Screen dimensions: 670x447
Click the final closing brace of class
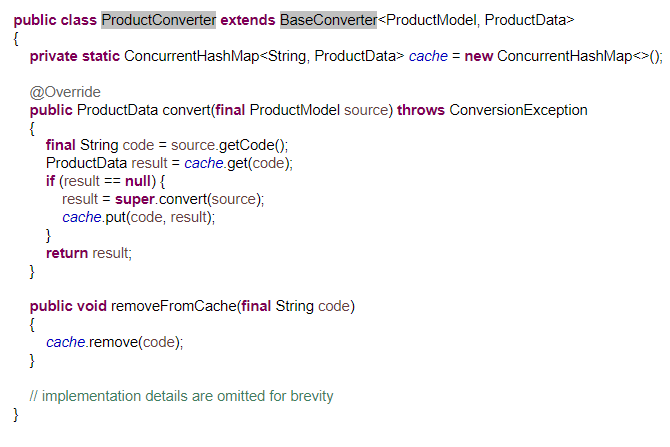tap(16, 415)
